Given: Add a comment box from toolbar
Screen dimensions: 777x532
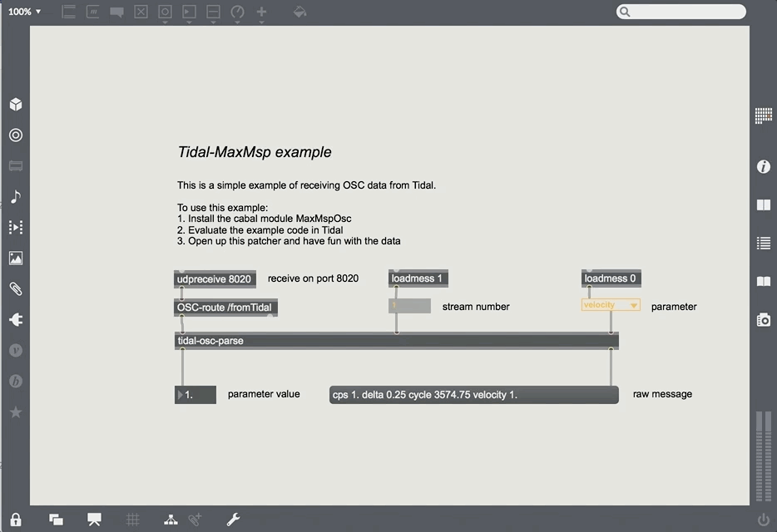Looking at the screenshot, I should pyautogui.click(x=117, y=12).
